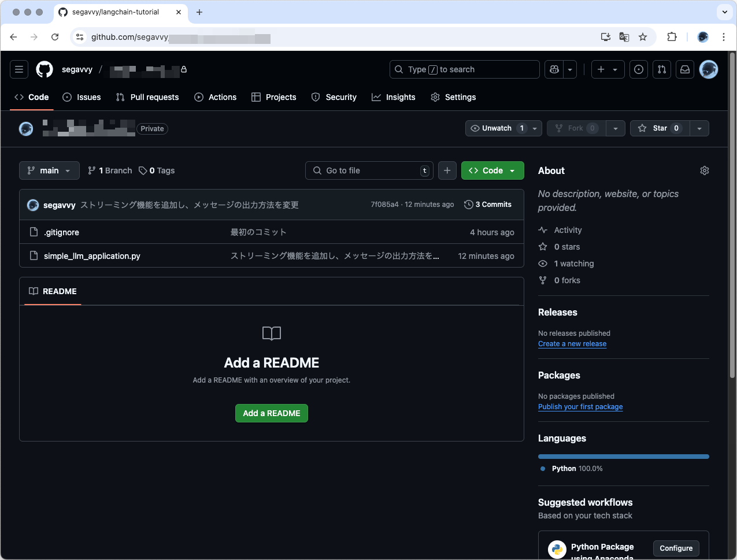The width and height of the screenshot is (737, 560).
Task: Expand the Unwatch notification options arrow
Action: (x=535, y=128)
